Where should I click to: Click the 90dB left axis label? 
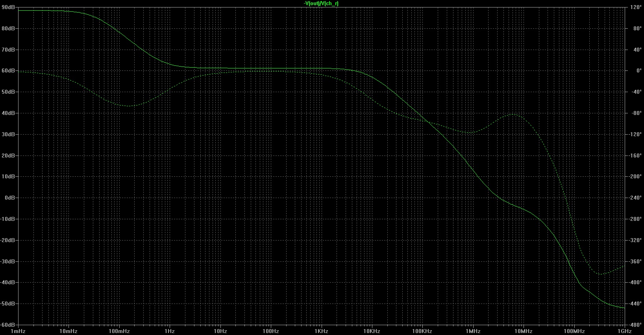[x=8, y=7]
